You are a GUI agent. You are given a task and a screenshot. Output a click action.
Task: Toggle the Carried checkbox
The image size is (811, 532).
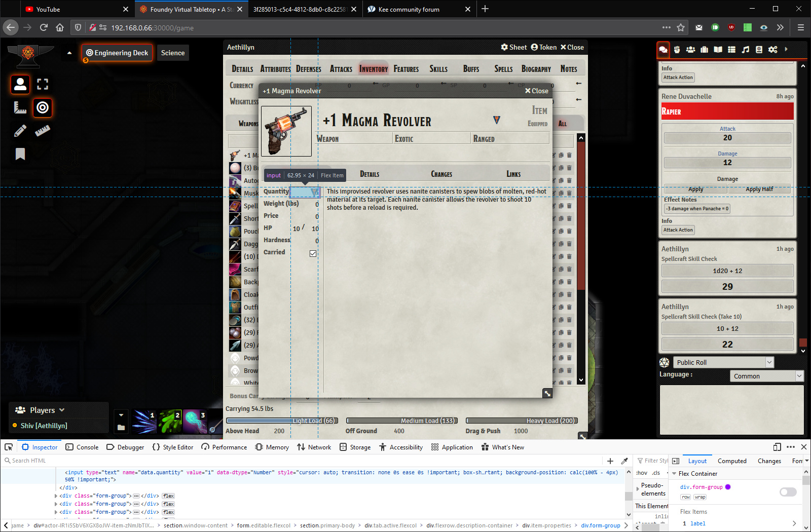coord(313,253)
